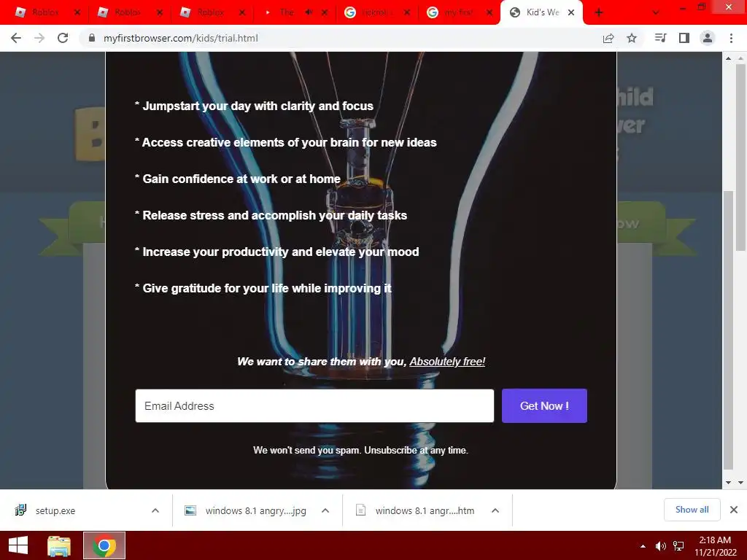Screen dimensions: 747x560
Task: Close the 'my first' Google tab
Action: [x=489, y=12]
